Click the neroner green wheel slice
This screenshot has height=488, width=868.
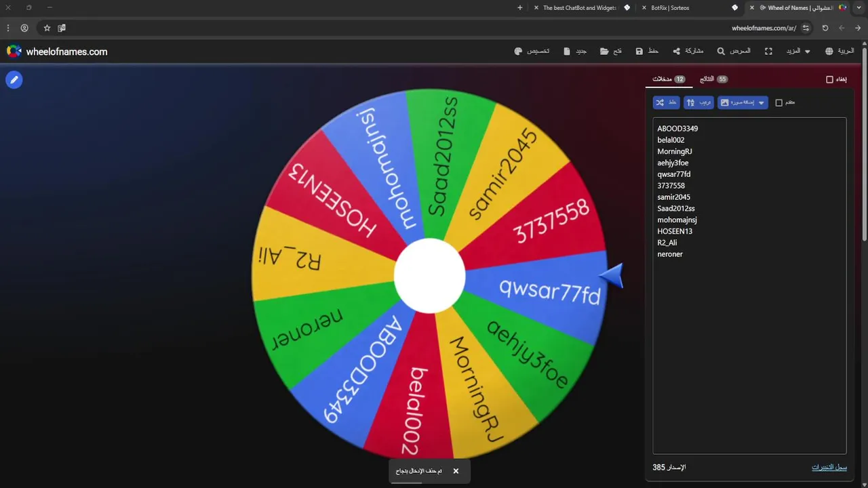pos(307,329)
